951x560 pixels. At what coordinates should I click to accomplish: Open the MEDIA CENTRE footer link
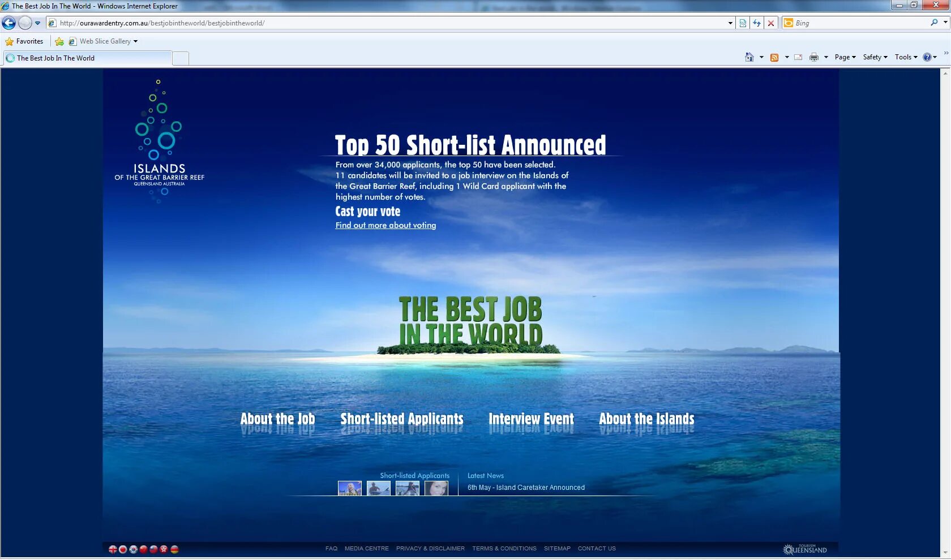coord(367,549)
